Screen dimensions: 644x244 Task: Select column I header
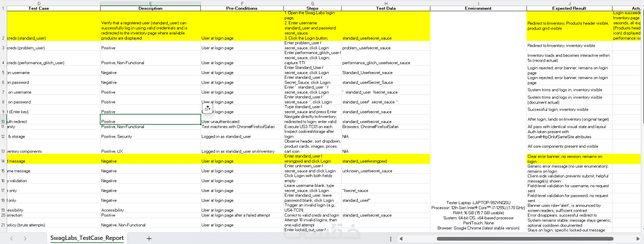(478, 4)
